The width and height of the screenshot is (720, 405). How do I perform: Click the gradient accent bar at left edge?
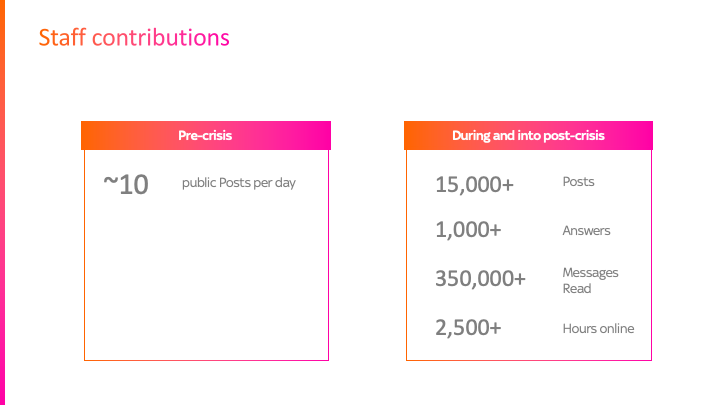tap(2, 202)
